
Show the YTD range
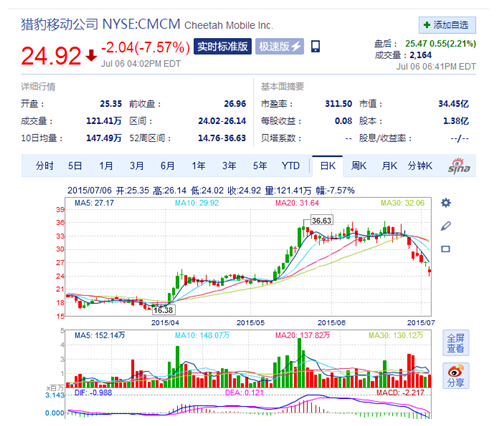(x=290, y=166)
